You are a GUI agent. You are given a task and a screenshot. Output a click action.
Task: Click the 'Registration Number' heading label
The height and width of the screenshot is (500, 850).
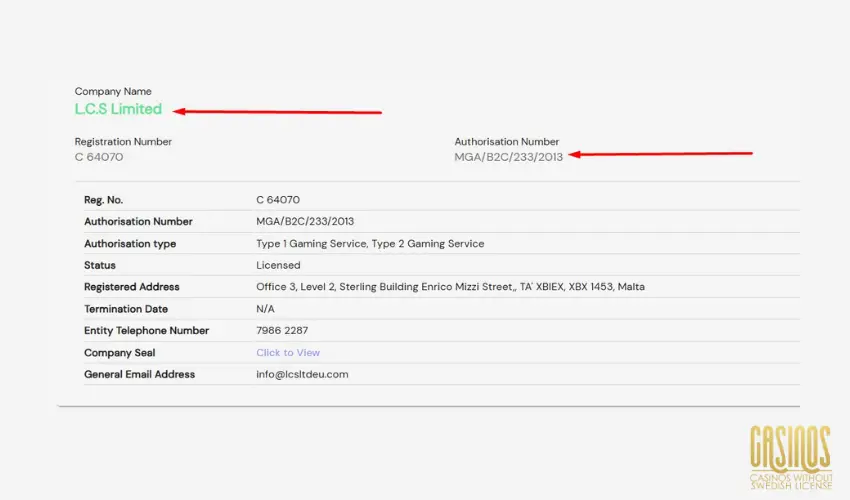point(123,142)
